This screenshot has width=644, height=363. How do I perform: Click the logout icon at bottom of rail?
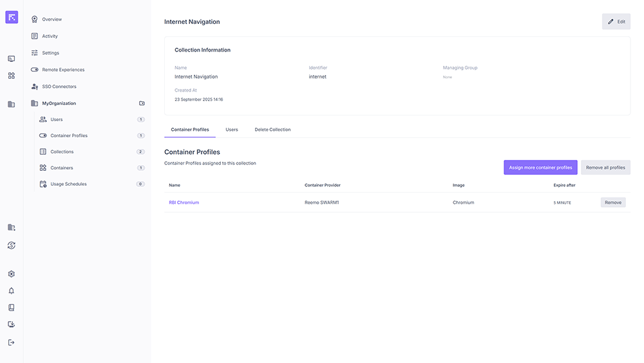click(11, 342)
